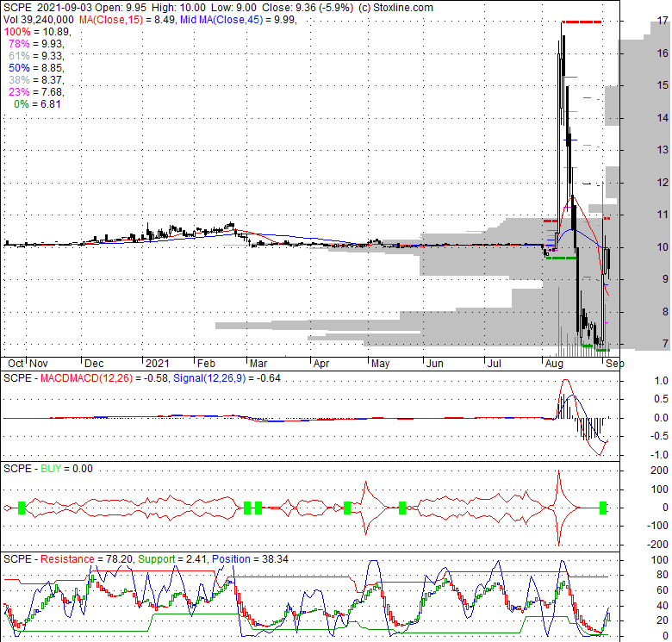Click the 78% = 9.93 Fibonacci level
The height and width of the screenshot is (642, 672).
tap(36, 44)
